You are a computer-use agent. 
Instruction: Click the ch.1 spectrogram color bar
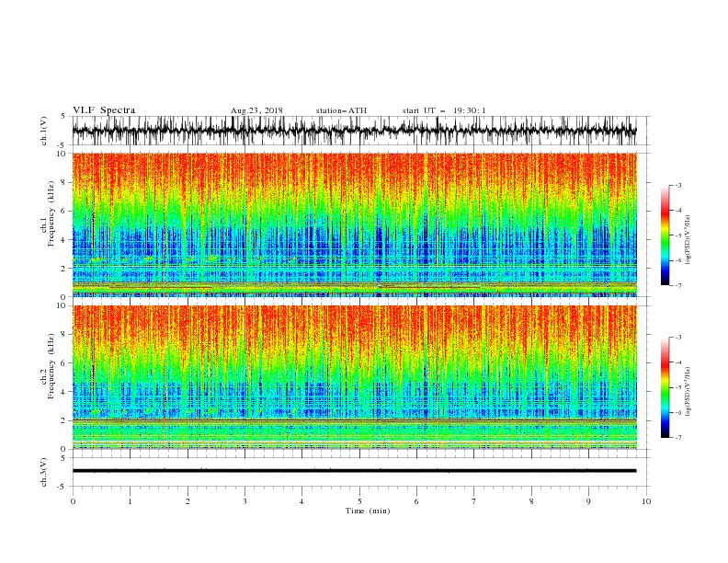[665, 236]
